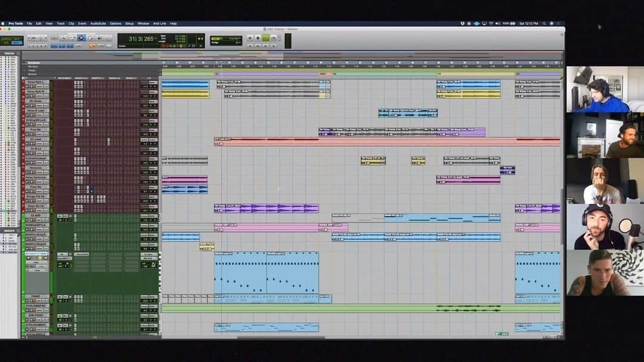Click the horizontal zoom-in arrow button

pos(45,38)
